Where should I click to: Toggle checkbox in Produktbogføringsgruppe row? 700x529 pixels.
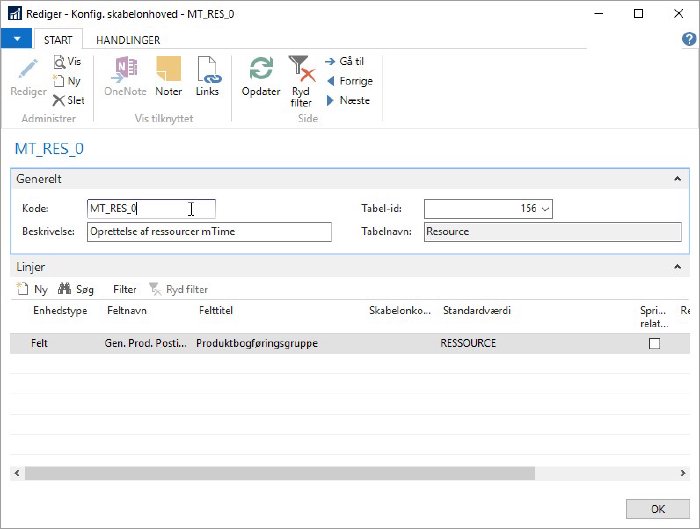click(655, 343)
